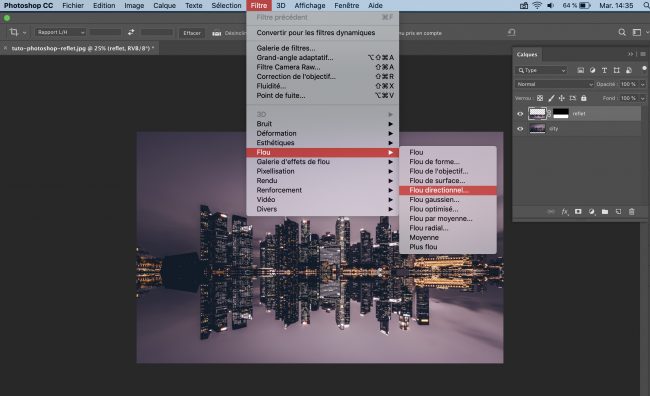
Task: Open the Fichier menu
Action: (x=73, y=5)
